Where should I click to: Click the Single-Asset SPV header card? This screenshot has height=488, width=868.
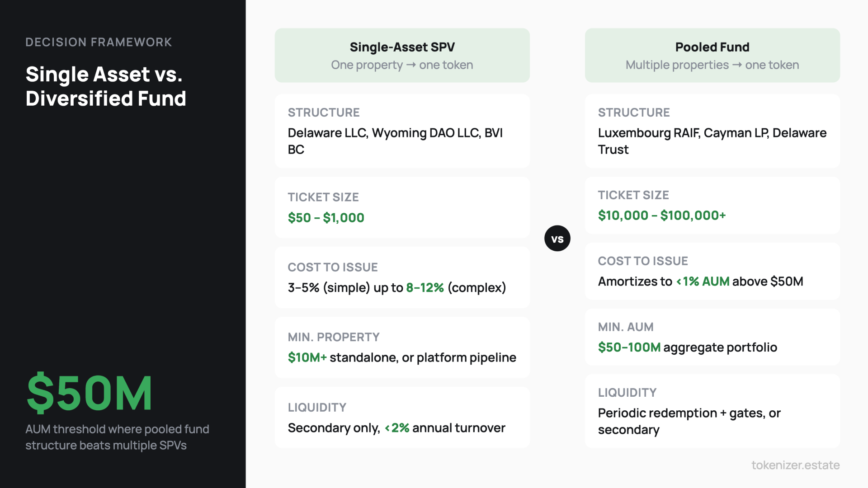coord(402,55)
